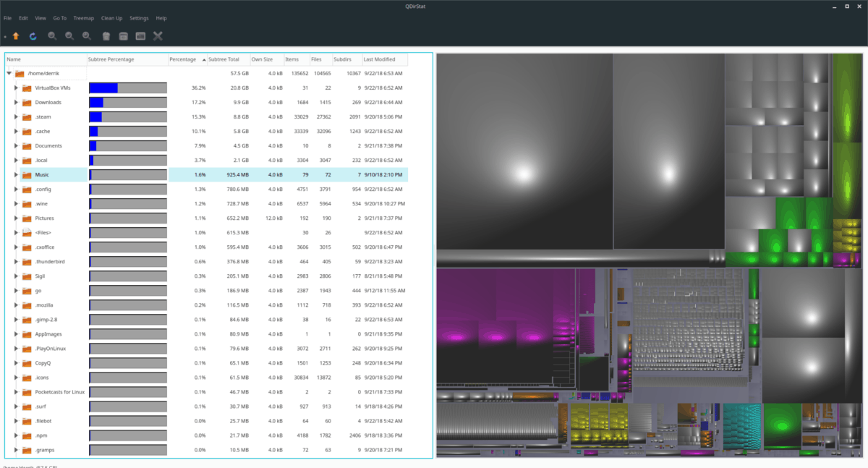This screenshot has height=468, width=868.
Task: Click the X stop-reading toolbar icon
Action: (x=156, y=35)
